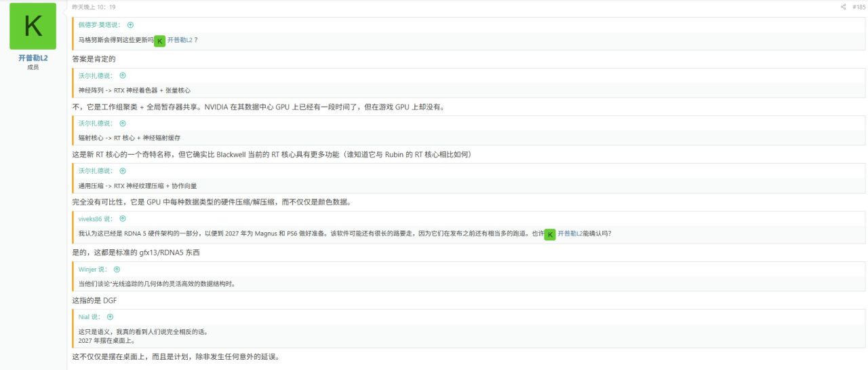Screen dimensions: 868x370
Task: Open the 开普勒L2 mention in viveks86's quote
Action: click(570, 234)
